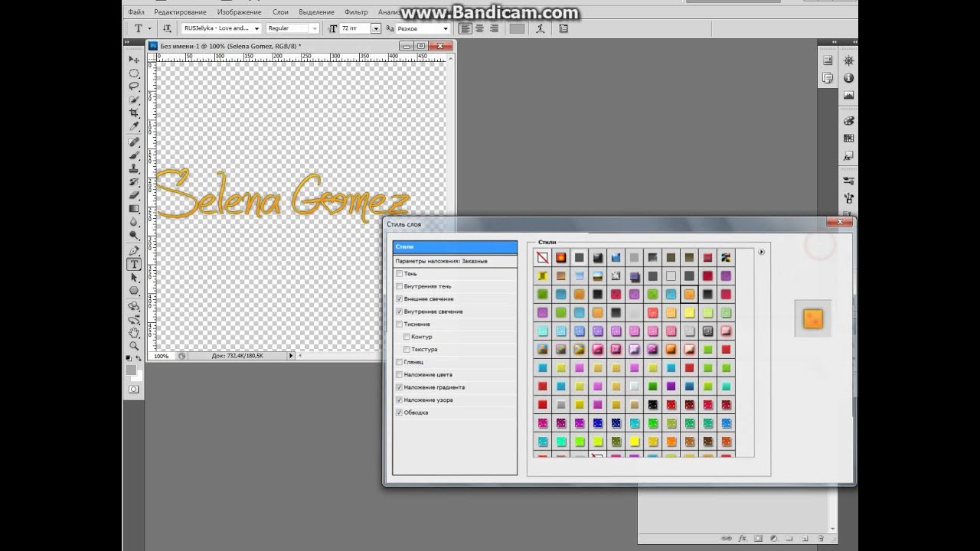Select the Healing Brush tool

(x=134, y=142)
